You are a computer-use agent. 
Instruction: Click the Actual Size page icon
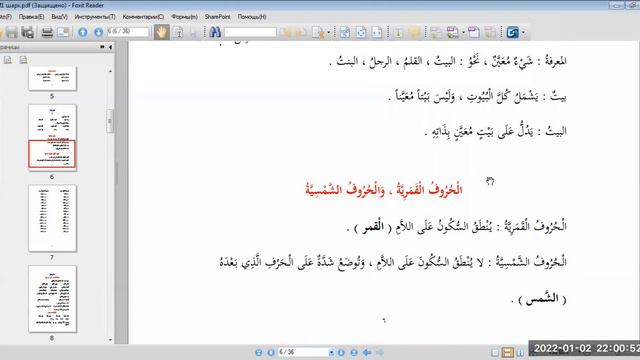345,32
